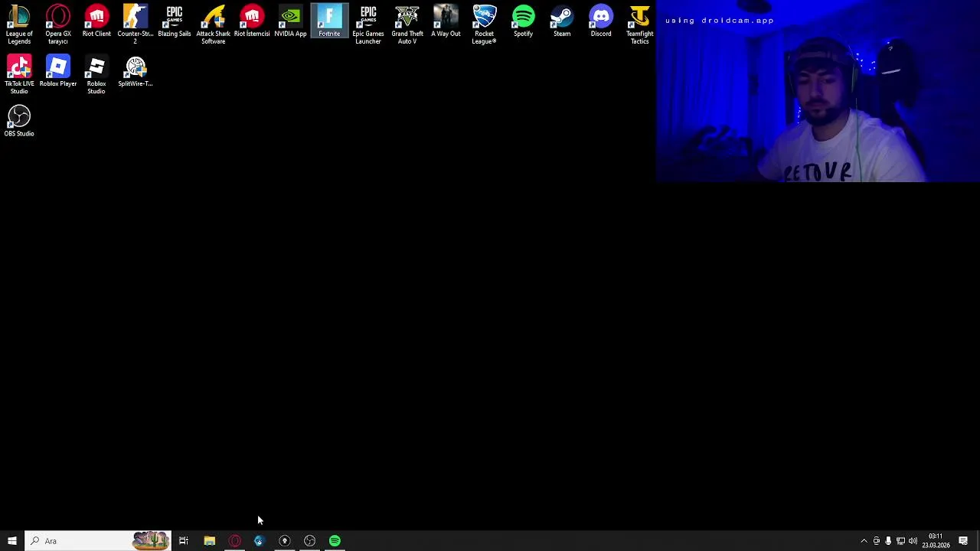The image size is (980, 551).
Task: Select Epic Games Launcher desktop icon
Action: (x=368, y=24)
